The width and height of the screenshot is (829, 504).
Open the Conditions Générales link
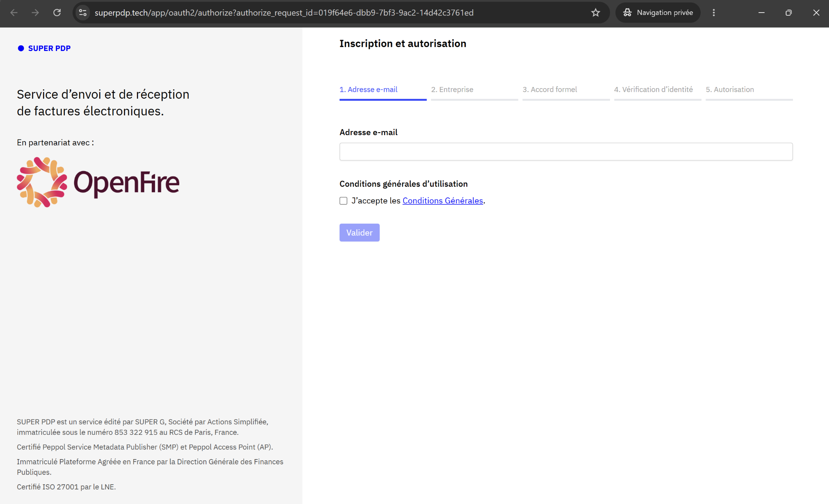click(x=442, y=201)
